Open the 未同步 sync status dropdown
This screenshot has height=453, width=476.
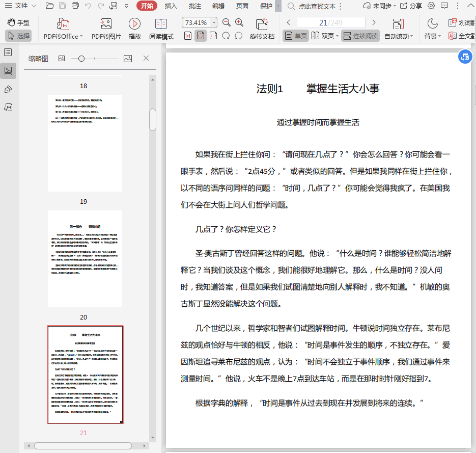point(379,6)
